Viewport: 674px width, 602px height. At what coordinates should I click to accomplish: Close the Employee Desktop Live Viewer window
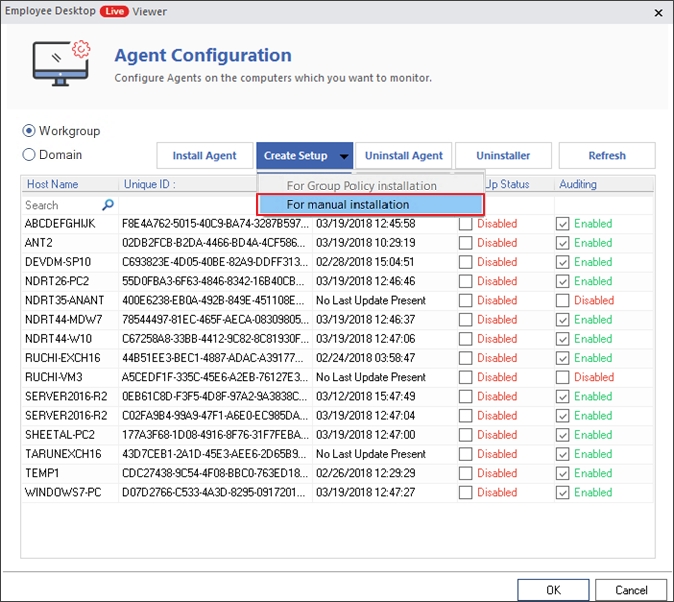pos(657,12)
